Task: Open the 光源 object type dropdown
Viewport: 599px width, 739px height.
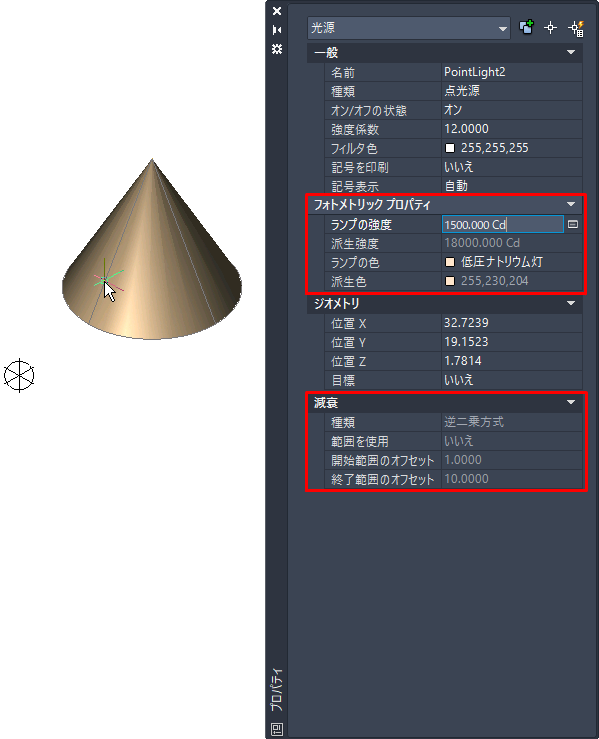Action: tap(409, 28)
